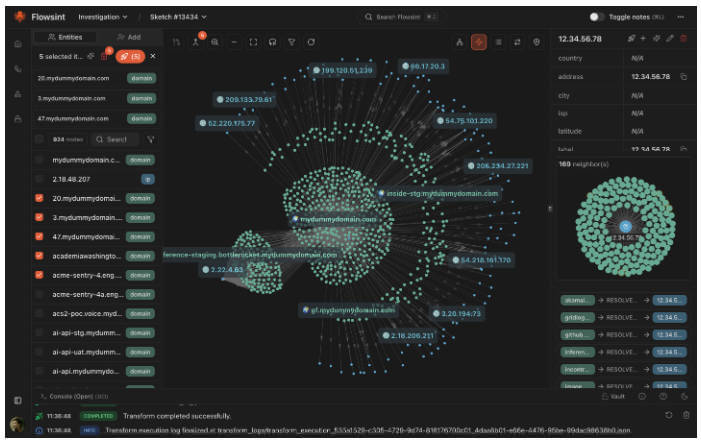The width and height of the screenshot is (701, 443).
Task: Toggle the sidebar panel icon above avatar
Action: click(17, 401)
